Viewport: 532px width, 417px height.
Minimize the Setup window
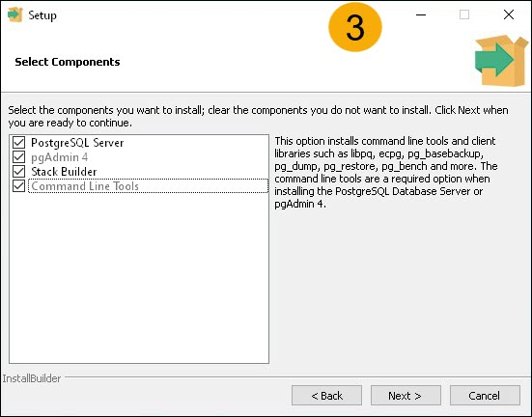(421, 14)
